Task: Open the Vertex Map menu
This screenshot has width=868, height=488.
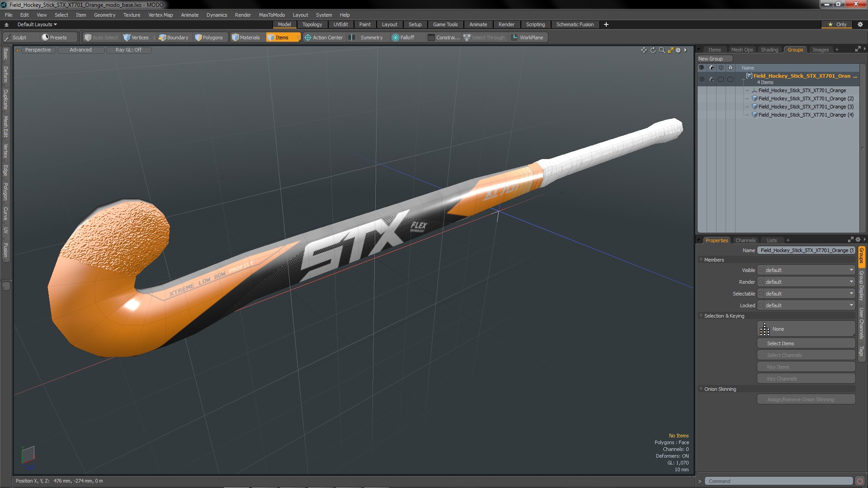Action: (160, 15)
